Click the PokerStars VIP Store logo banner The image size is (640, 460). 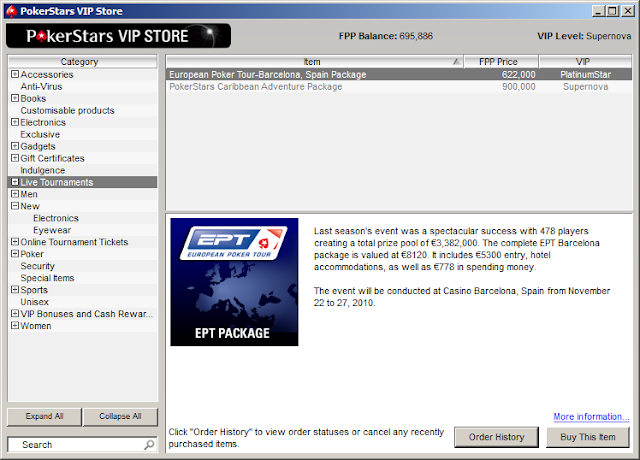coord(118,36)
